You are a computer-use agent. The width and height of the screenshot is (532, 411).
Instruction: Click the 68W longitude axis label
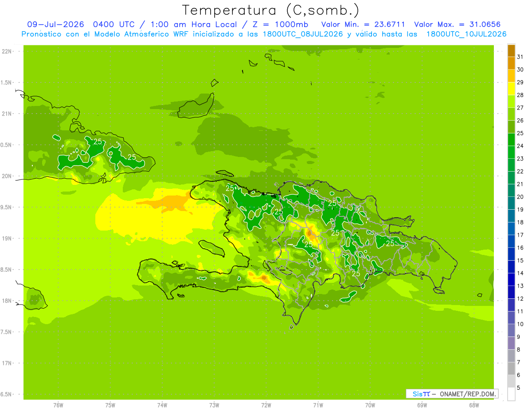474,405
